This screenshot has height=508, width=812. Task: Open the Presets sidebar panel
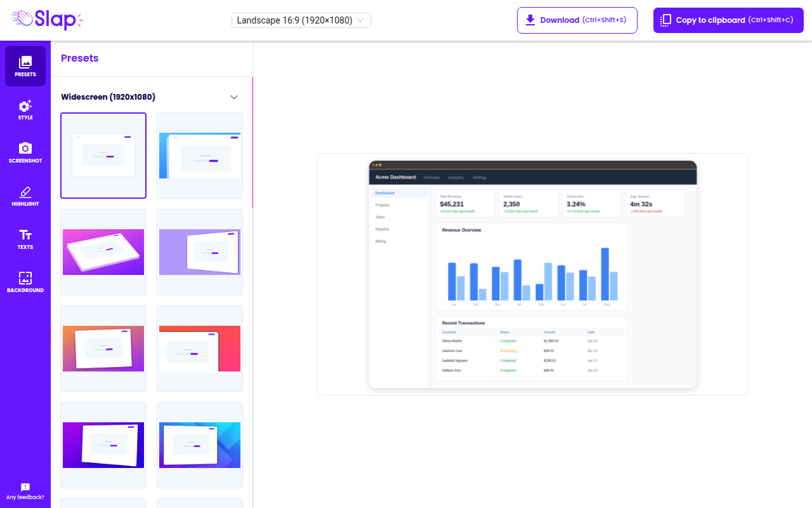[x=25, y=66]
